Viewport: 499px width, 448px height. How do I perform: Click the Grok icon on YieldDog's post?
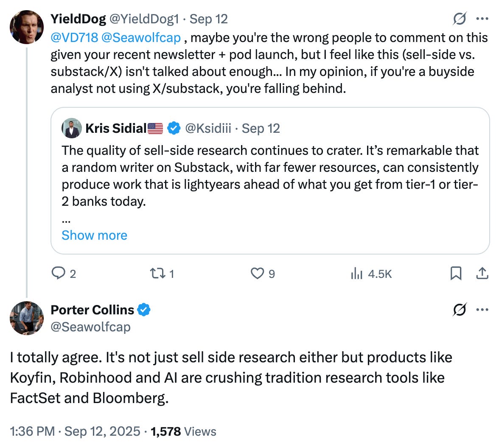click(x=460, y=19)
